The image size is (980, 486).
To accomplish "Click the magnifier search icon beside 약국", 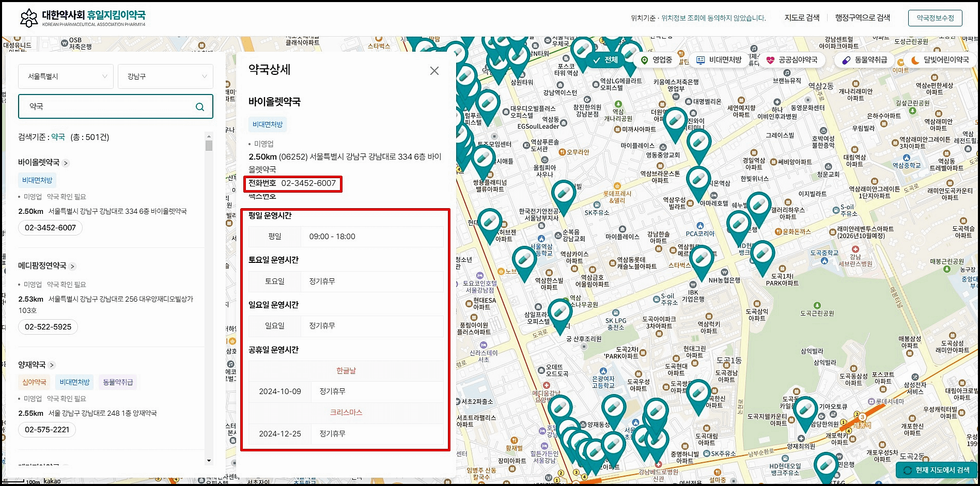I will (x=200, y=106).
